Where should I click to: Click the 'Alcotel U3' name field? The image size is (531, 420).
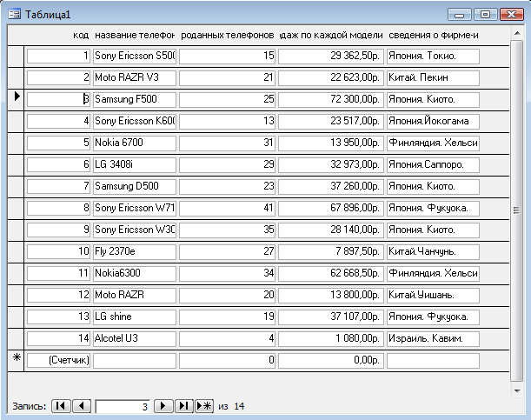click(135, 339)
